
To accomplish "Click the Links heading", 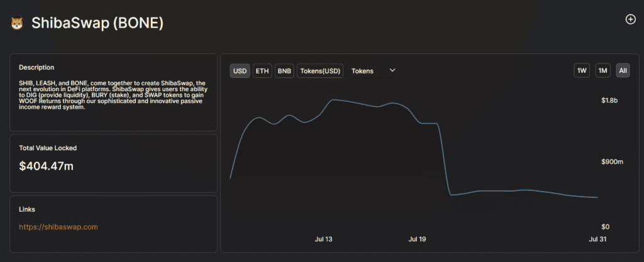I will click(27, 209).
